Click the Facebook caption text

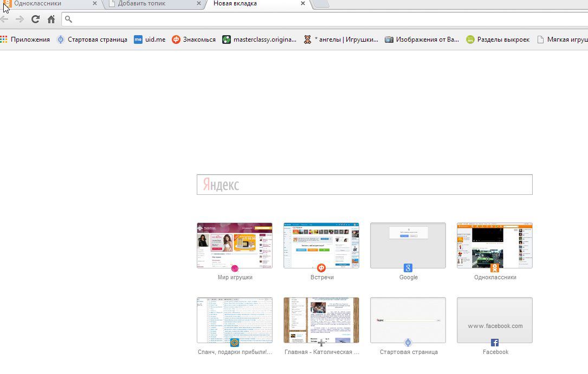[x=496, y=352]
